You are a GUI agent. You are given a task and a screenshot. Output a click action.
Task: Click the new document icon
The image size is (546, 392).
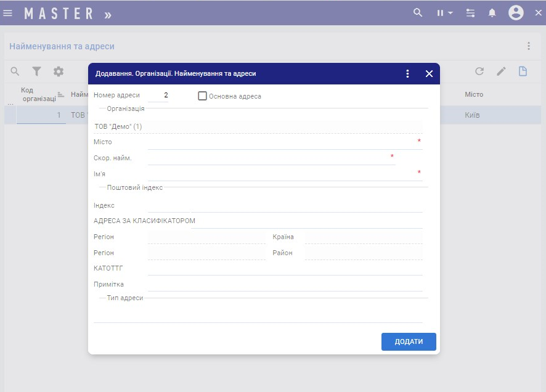pyautogui.click(x=523, y=71)
